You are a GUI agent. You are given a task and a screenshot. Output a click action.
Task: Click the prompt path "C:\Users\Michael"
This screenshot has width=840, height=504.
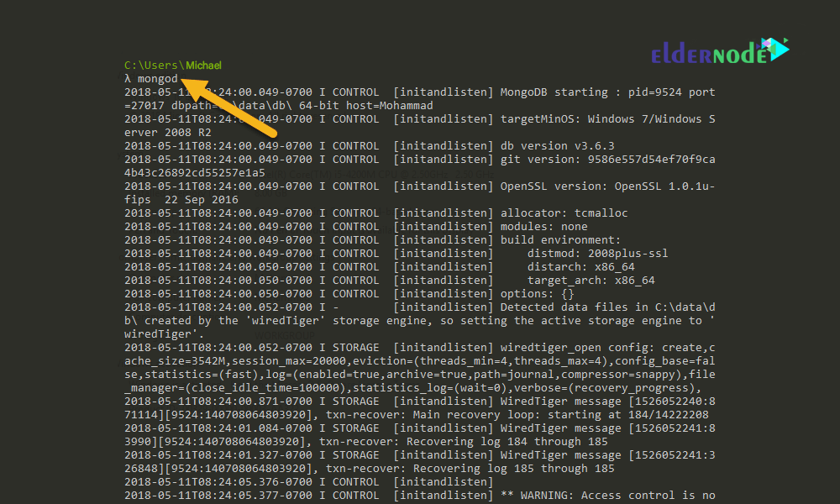[172, 66]
